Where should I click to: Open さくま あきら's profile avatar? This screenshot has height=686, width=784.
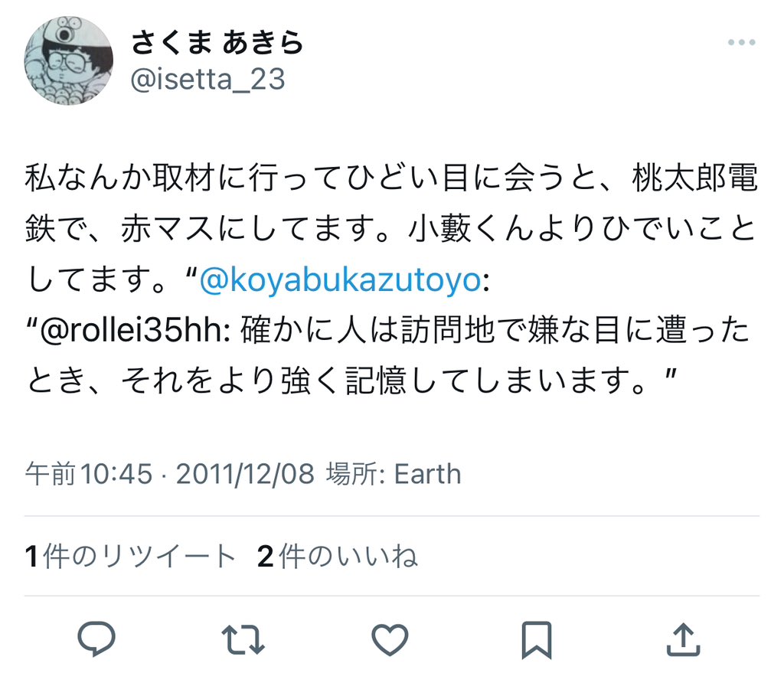tap(68, 60)
